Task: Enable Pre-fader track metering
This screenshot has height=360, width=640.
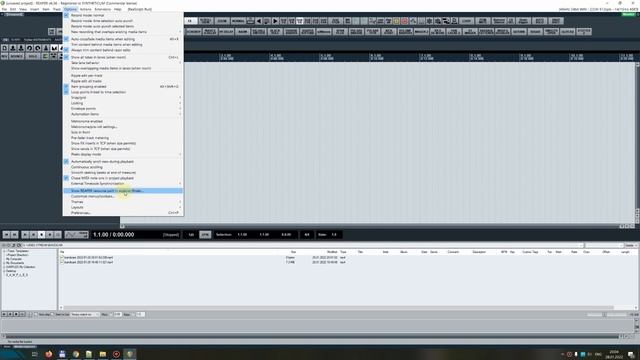Action: (x=123, y=138)
